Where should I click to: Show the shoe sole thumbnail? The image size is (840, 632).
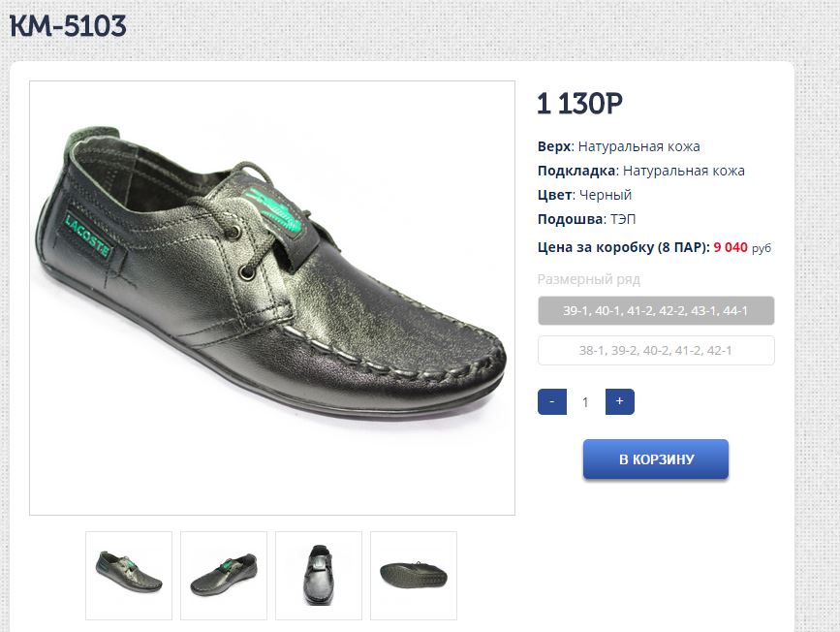point(413,575)
